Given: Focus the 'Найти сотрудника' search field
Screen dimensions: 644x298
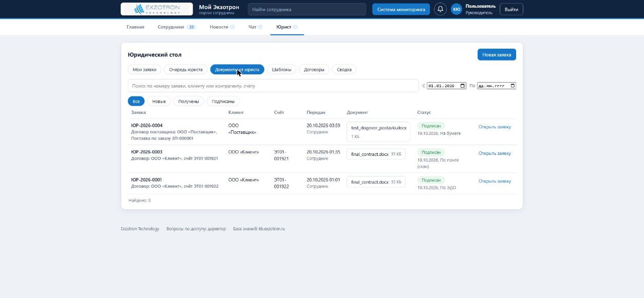Looking at the screenshot, I should (307, 9).
